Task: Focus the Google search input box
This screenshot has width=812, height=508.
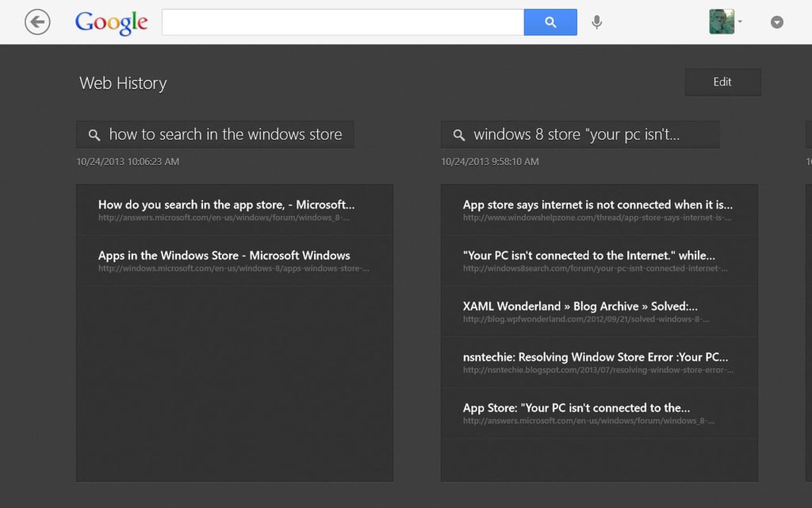Action: pyautogui.click(x=343, y=22)
